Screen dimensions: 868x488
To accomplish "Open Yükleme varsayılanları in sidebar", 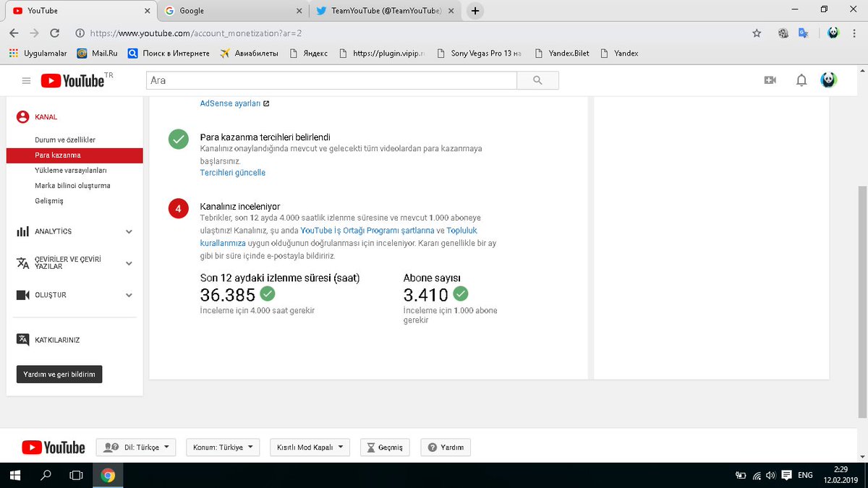I will [x=71, y=171].
